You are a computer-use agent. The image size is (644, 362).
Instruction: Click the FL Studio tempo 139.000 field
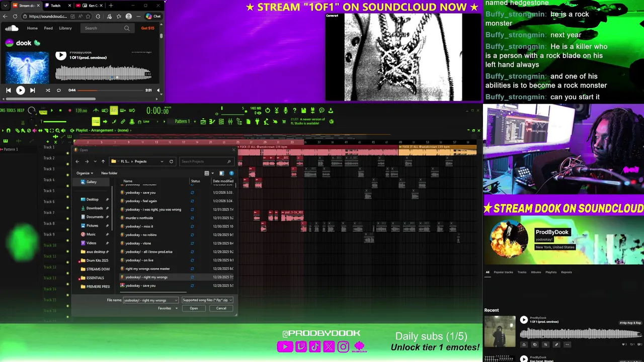[81, 111]
